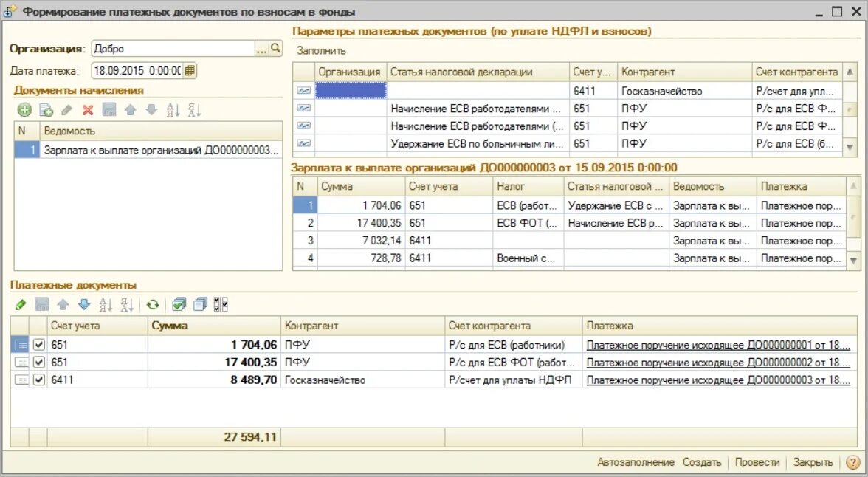Click the row icon of the 8 489,70 payment row

pos(21,380)
